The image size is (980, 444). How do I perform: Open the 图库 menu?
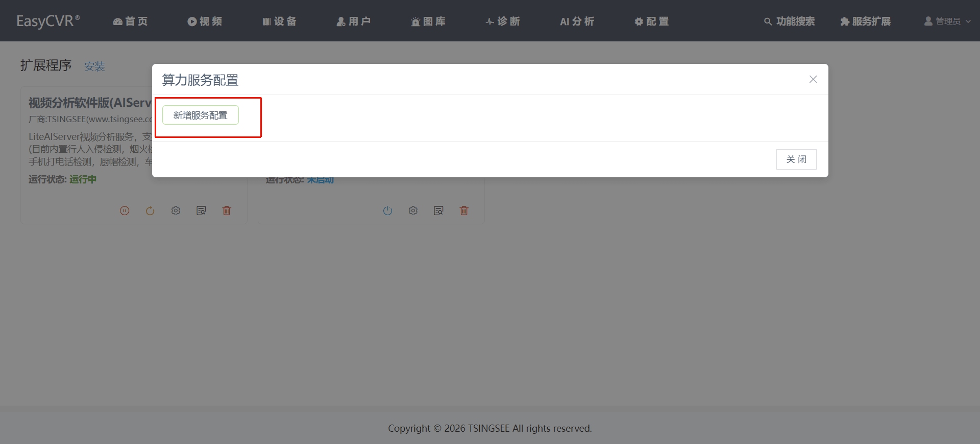click(x=428, y=21)
